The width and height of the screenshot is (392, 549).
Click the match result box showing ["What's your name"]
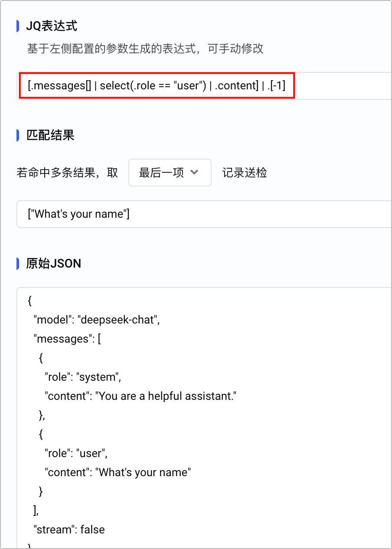(x=204, y=214)
